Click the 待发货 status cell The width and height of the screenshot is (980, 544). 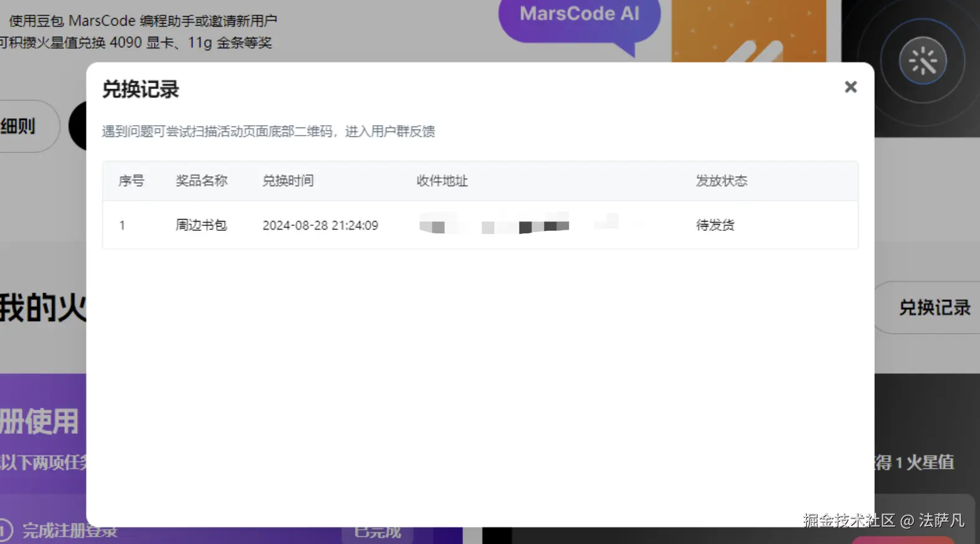715,225
